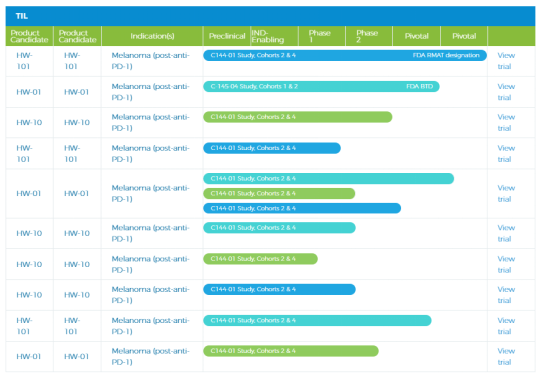Click the blue bar in three-bar row

point(302,208)
